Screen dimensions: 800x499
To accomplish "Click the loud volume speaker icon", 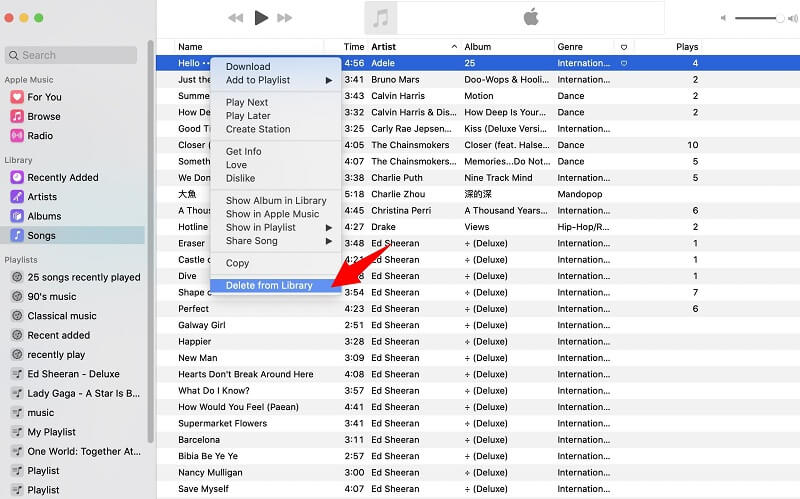I will (x=792, y=18).
